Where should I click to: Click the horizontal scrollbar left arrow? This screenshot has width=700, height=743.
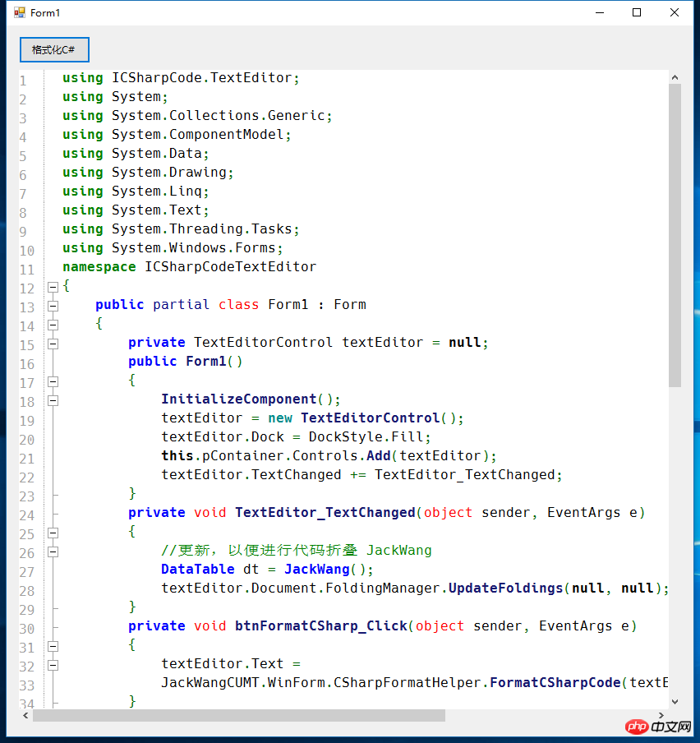point(25,716)
